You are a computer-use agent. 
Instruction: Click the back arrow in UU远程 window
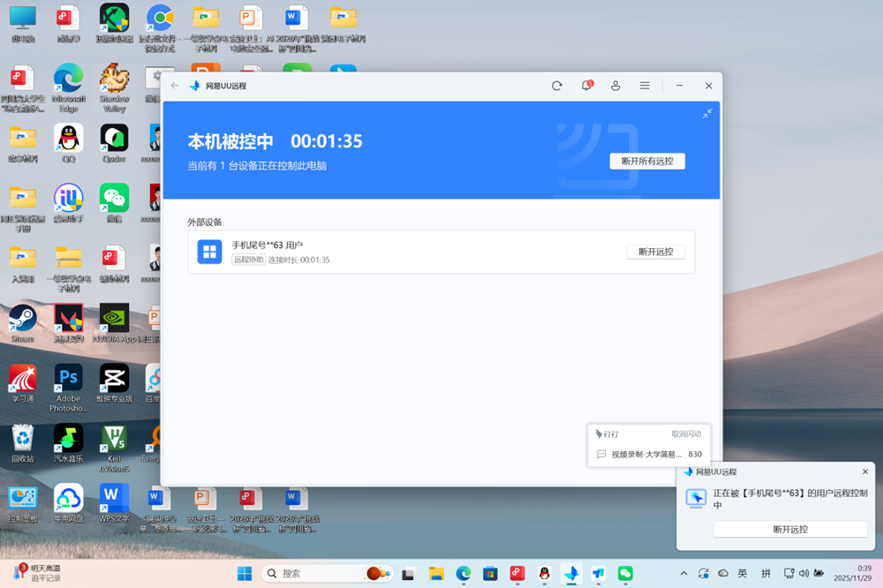pos(175,86)
